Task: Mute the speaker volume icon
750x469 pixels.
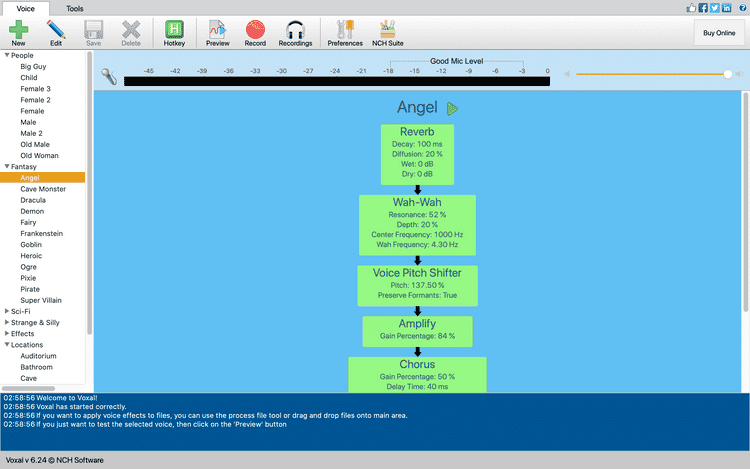Action: coord(566,74)
